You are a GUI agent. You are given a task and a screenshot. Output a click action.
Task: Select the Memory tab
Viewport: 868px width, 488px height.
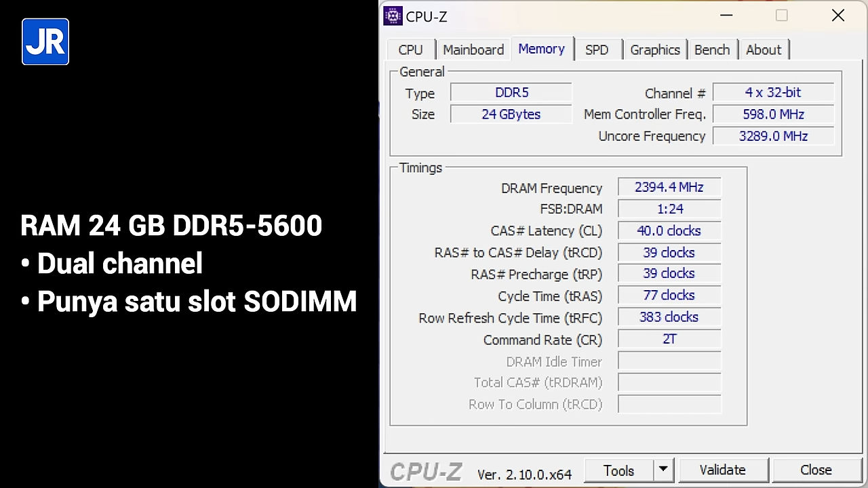[541, 49]
